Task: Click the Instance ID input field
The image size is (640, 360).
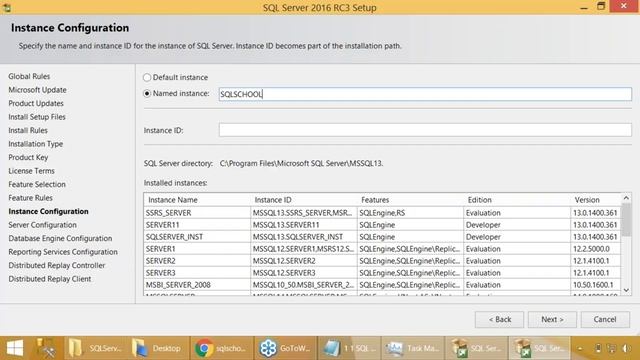Action: [425, 130]
